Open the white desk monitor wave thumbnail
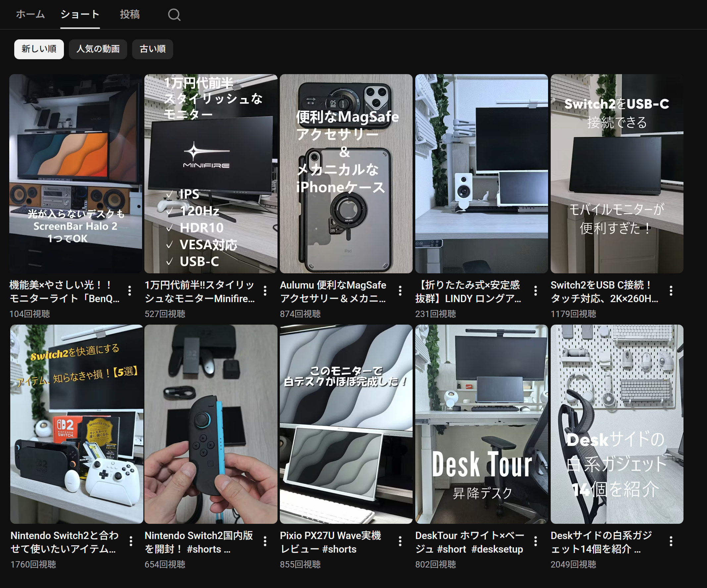Screen dimensions: 707x588 click(x=346, y=424)
